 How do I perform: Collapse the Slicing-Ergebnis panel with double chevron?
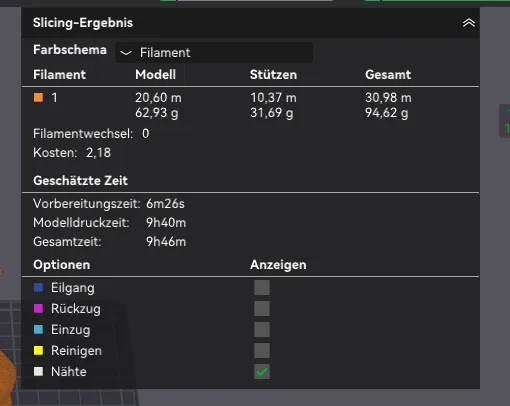(469, 23)
